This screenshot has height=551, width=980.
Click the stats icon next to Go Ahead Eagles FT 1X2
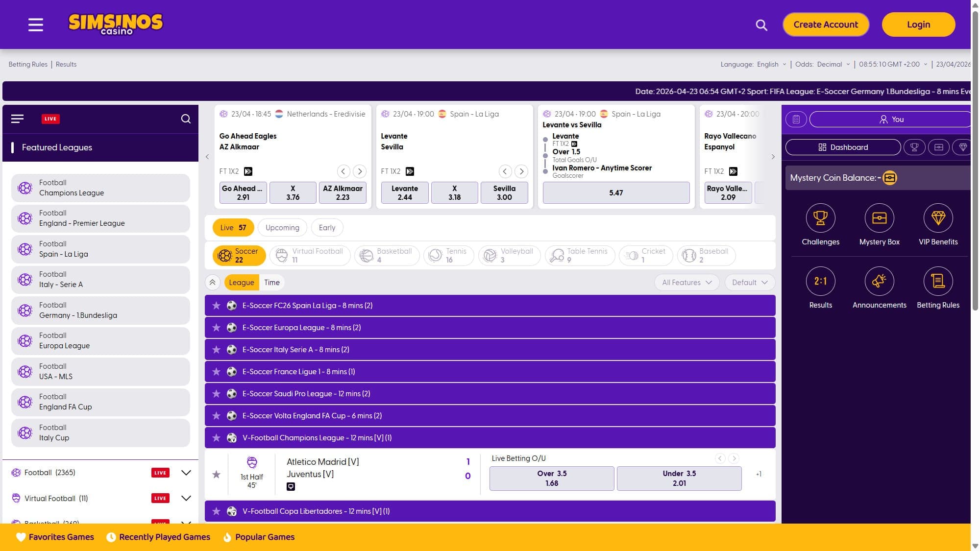(248, 171)
